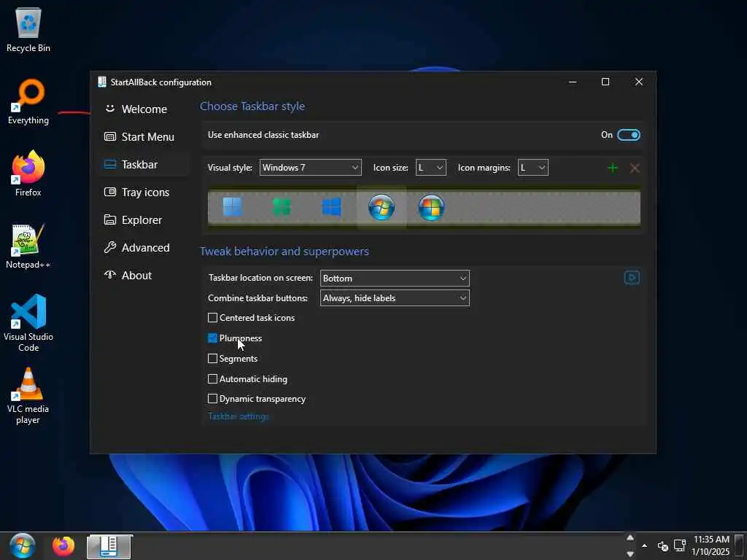Open the About section
Image resolution: width=747 pixels, height=560 pixels.
144,275
